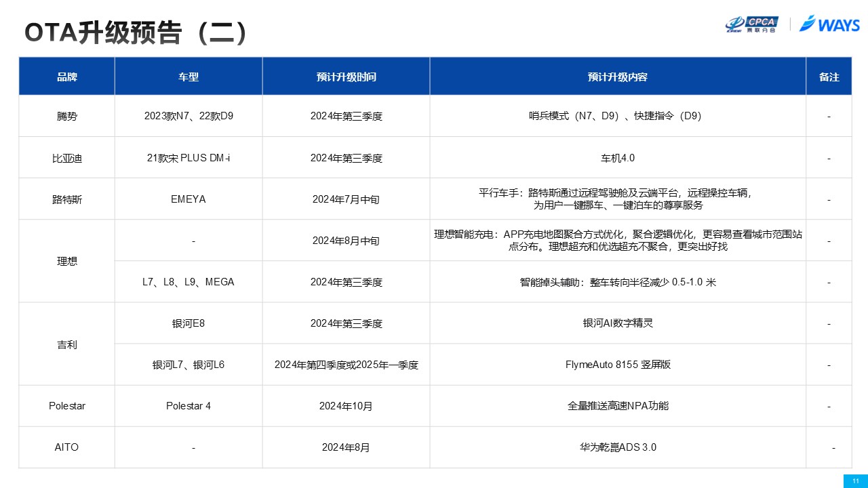Select the 银河AI数字精灵 content cell
The width and height of the screenshot is (868, 488).
[x=618, y=323]
